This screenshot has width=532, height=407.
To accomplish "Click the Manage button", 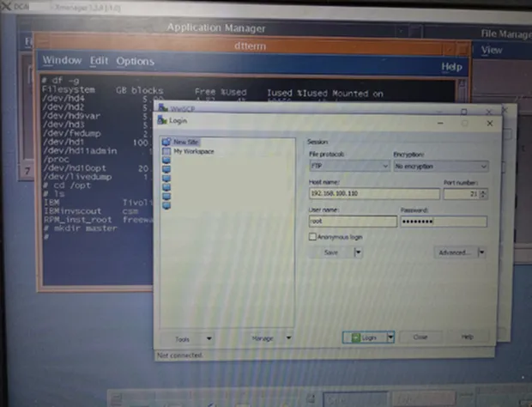I will (263, 338).
